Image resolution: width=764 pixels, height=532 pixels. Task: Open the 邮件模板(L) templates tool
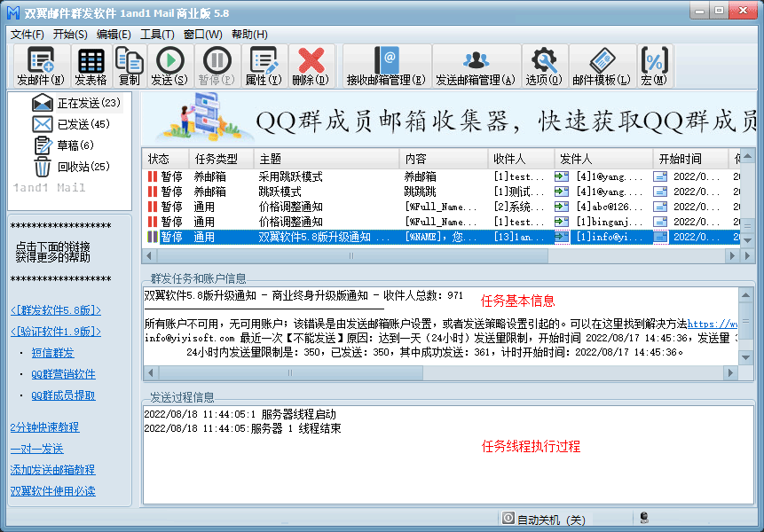coord(602,66)
